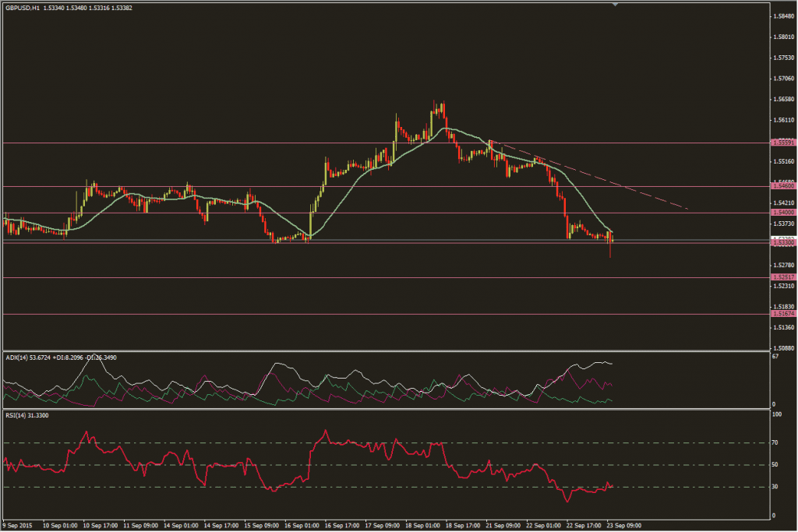Click the 14 Sep 17:00 time label

pyautogui.click(x=221, y=526)
